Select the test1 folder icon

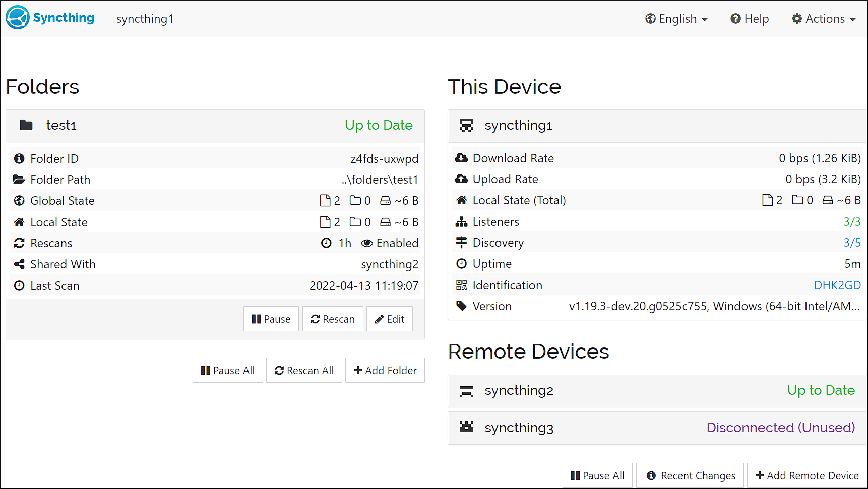pos(26,125)
